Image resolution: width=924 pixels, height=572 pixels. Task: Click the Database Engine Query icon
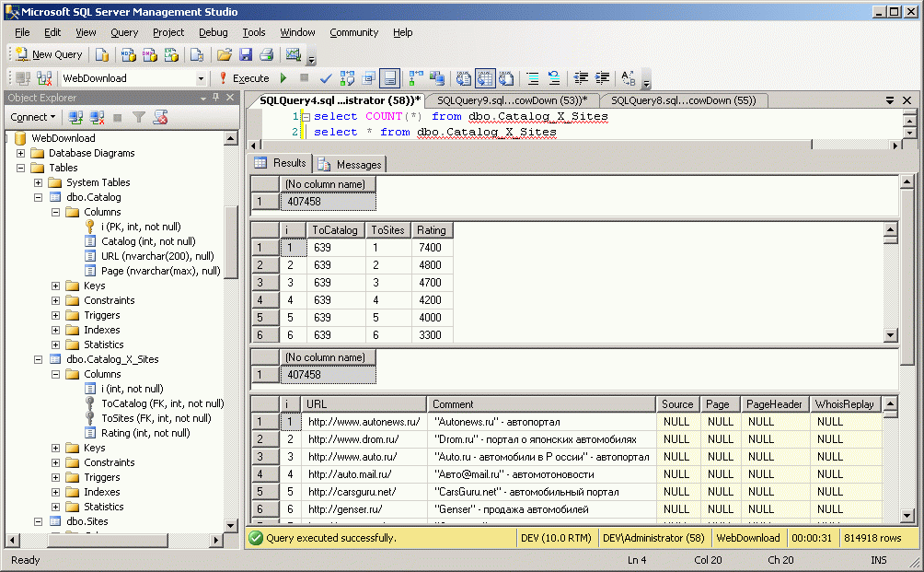[x=102, y=55]
